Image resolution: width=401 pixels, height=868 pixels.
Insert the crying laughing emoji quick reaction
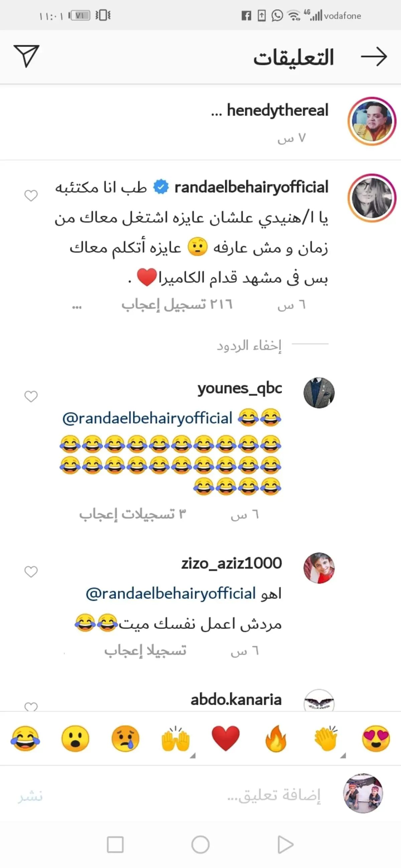[x=25, y=738]
